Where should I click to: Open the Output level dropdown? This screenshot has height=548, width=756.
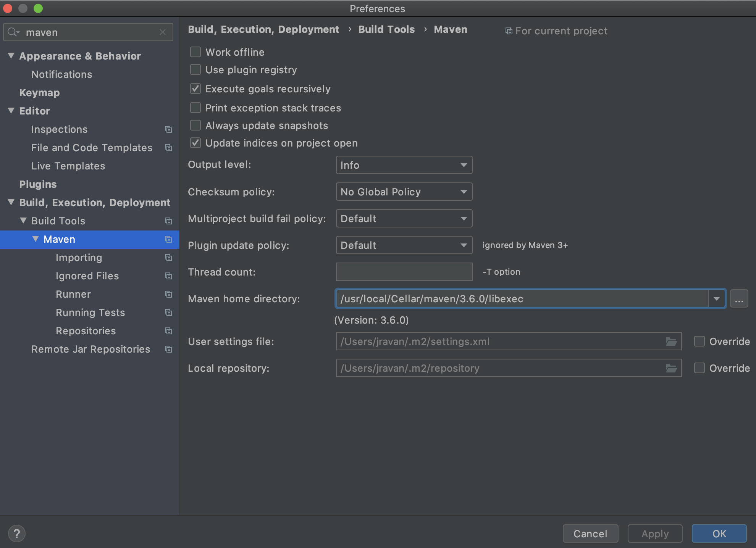pyautogui.click(x=404, y=165)
